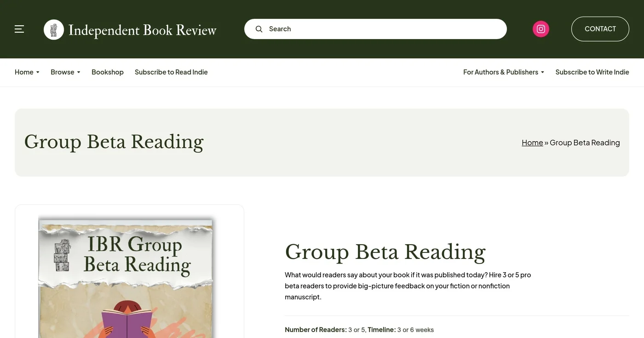644x338 pixels.
Task: Click the paragraph starting 'What would readers say'
Action: pyautogui.click(x=408, y=286)
